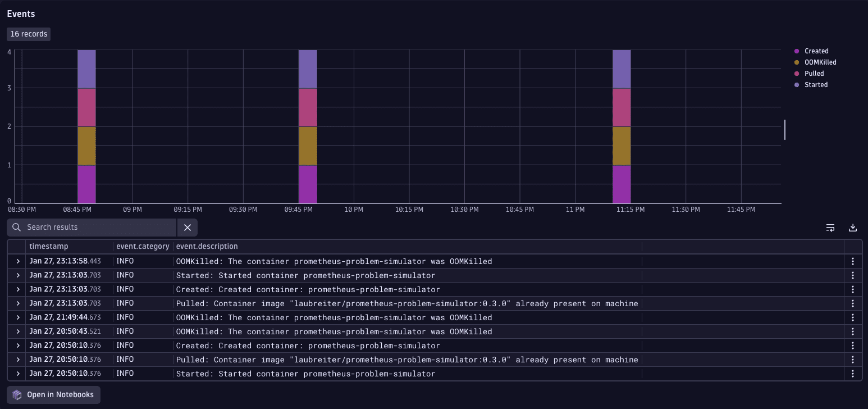Viewport: 868px width, 409px height.
Task: Click the download results icon
Action: click(x=853, y=228)
